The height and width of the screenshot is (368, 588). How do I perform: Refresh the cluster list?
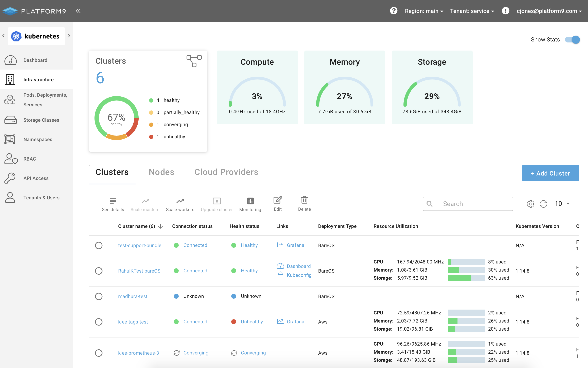[543, 204]
